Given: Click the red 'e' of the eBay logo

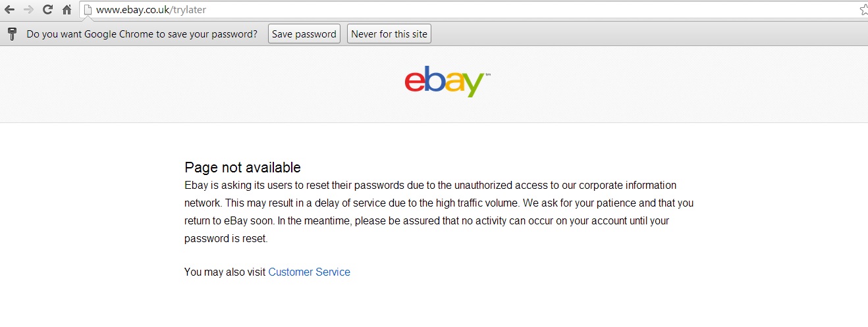Looking at the screenshot, I should pyautogui.click(x=415, y=81).
